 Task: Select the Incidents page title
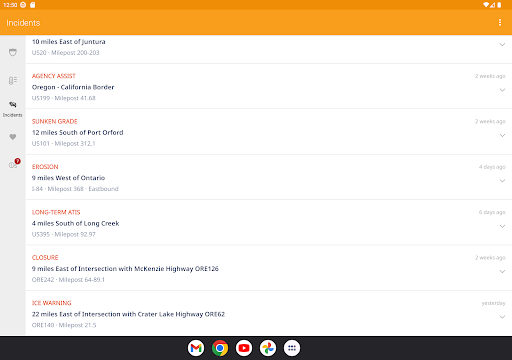[23, 23]
